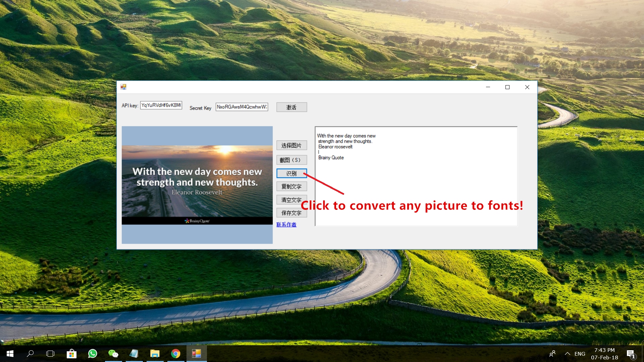This screenshot has width=644, height=362.
Task: Click the ENG language indicator
Action: (580, 354)
